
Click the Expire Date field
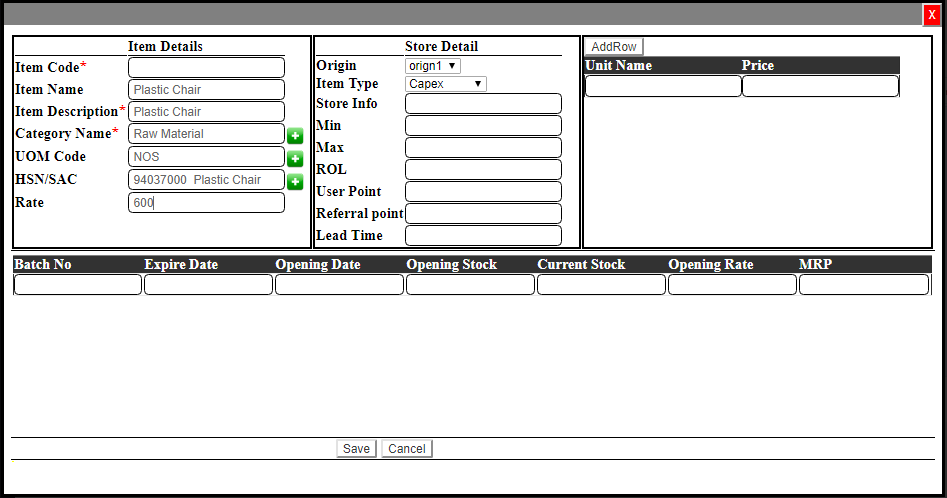pos(208,285)
